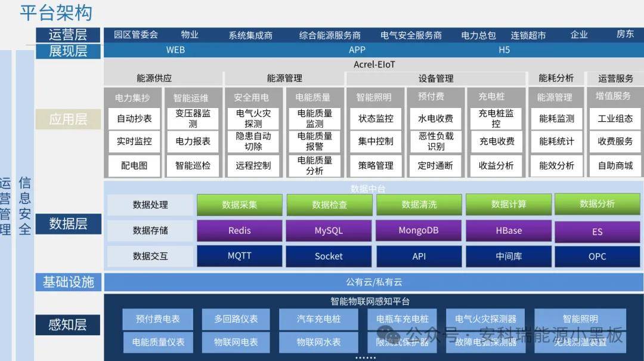The height and width of the screenshot is (361, 644).
Task: Click the 感知层 layer label
Action: pyautogui.click(x=68, y=325)
